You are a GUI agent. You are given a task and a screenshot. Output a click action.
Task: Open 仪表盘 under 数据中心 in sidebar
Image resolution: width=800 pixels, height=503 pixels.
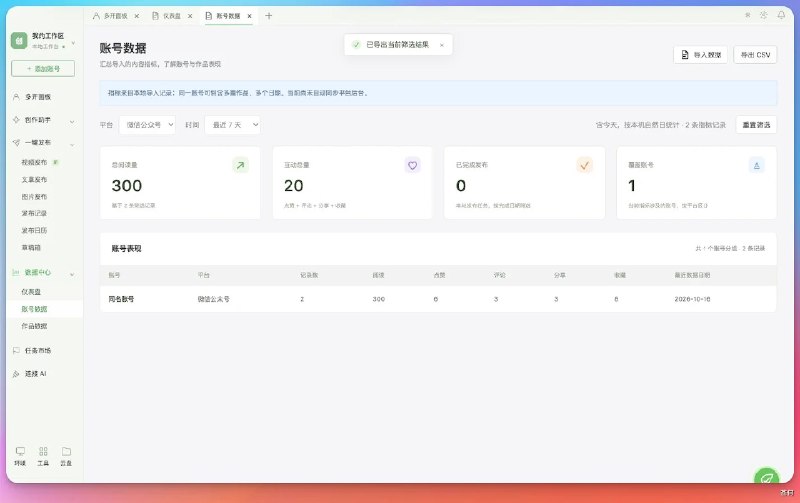(x=31, y=292)
